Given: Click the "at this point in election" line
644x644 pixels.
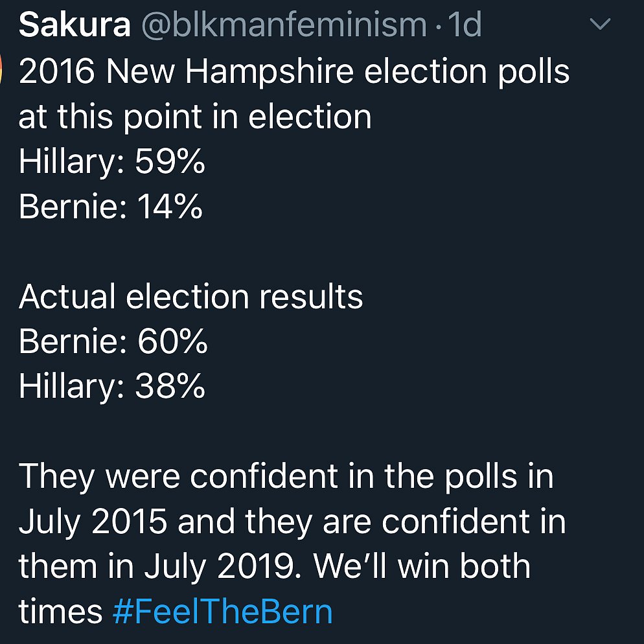Looking at the screenshot, I should (195, 117).
